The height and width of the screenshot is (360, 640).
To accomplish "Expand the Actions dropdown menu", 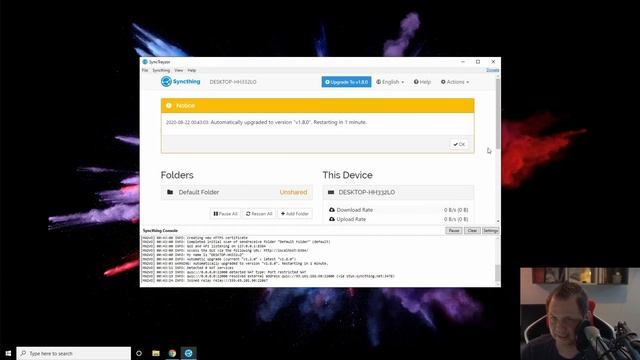I will point(455,82).
